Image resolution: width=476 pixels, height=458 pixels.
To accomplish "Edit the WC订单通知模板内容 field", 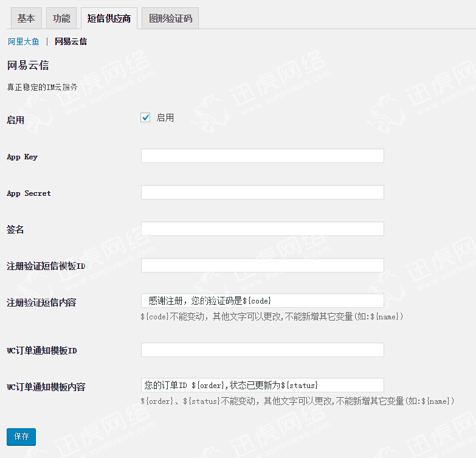I will click(x=262, y=385).
